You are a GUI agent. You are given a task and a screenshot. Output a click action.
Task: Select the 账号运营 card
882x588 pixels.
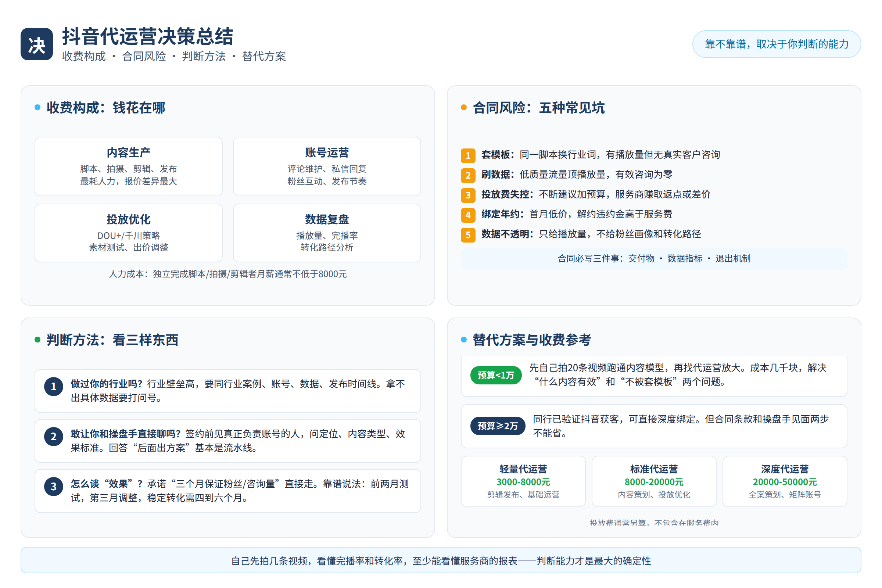pos(327,166)
